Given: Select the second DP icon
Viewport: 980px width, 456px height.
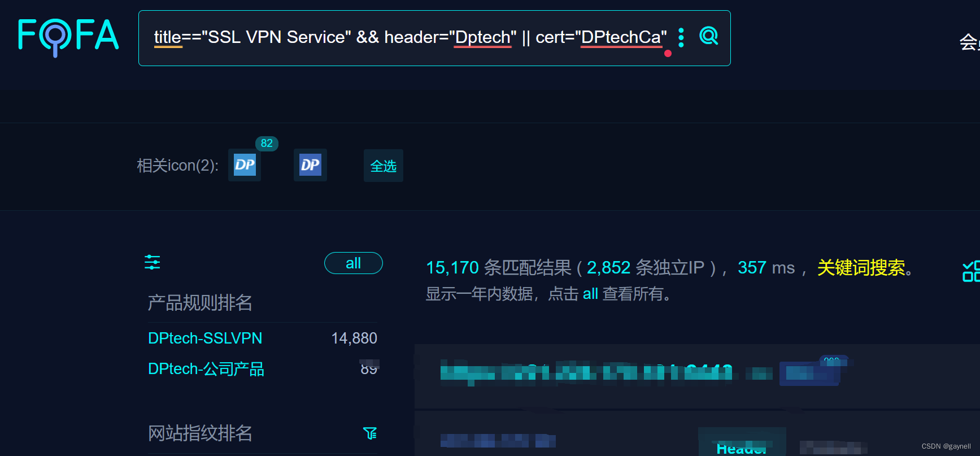Looking at the screenshot, I should 310,165.
